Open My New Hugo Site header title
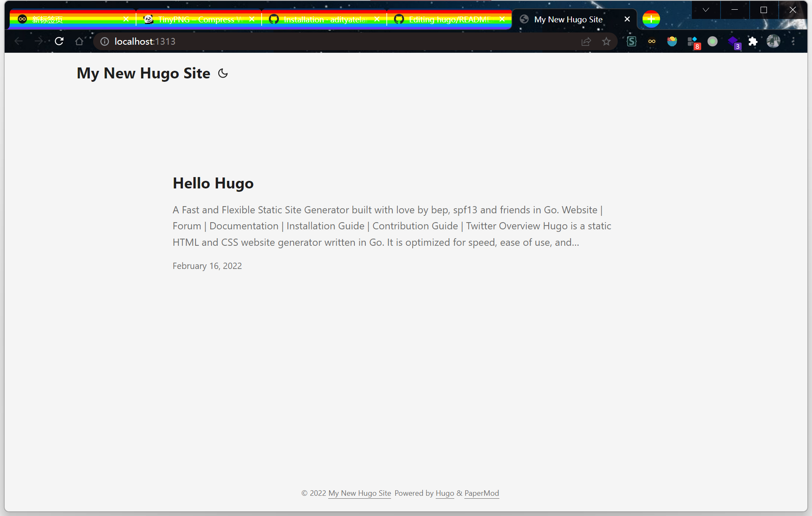This screenshot has width=812, height=516. point(143,73)
